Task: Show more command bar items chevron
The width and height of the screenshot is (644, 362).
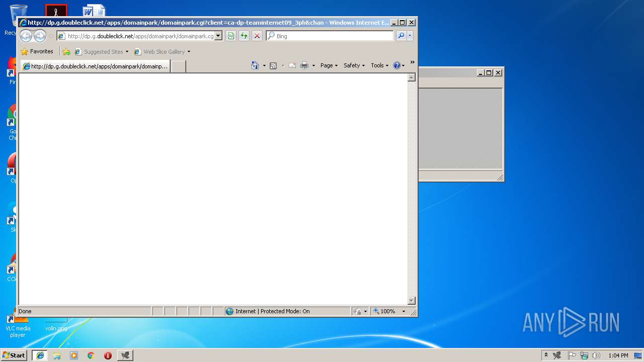Action: [x=412, y=62]
